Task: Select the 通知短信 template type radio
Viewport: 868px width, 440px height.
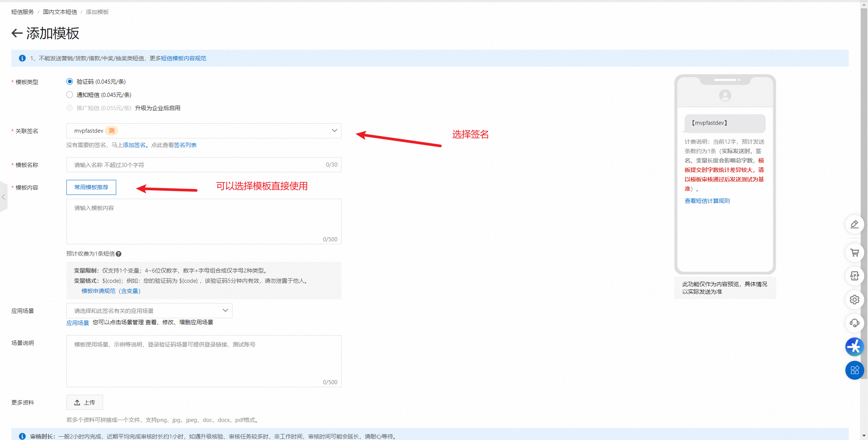Action: click(x=70, y=95)
